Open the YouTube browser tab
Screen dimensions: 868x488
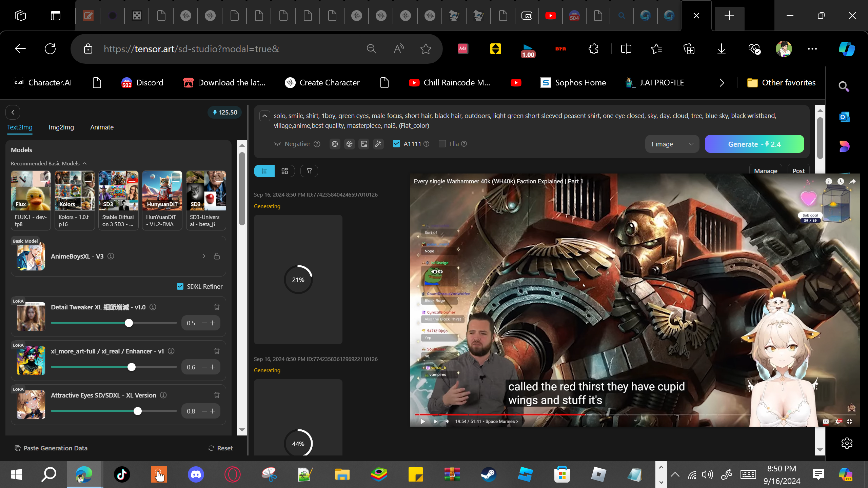(551, 16)
